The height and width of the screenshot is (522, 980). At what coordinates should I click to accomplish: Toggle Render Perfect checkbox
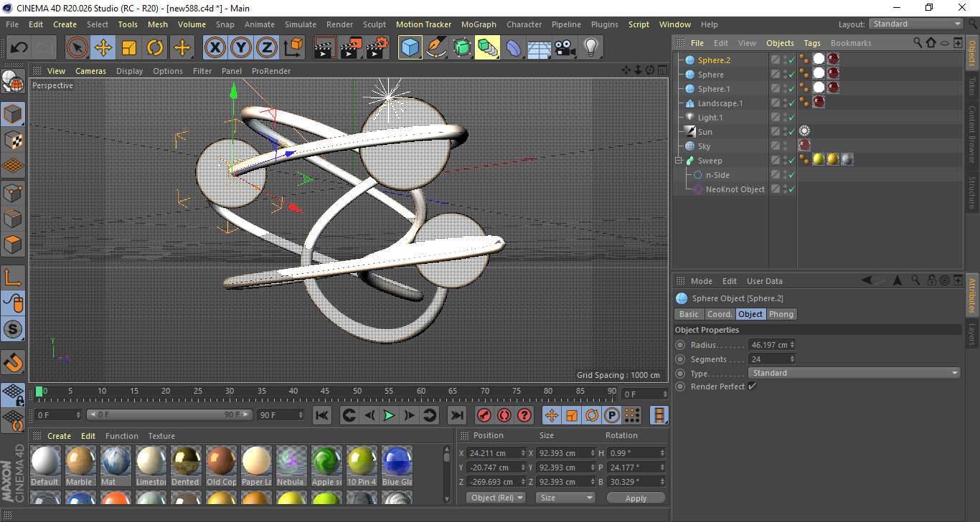click(752, 386)
